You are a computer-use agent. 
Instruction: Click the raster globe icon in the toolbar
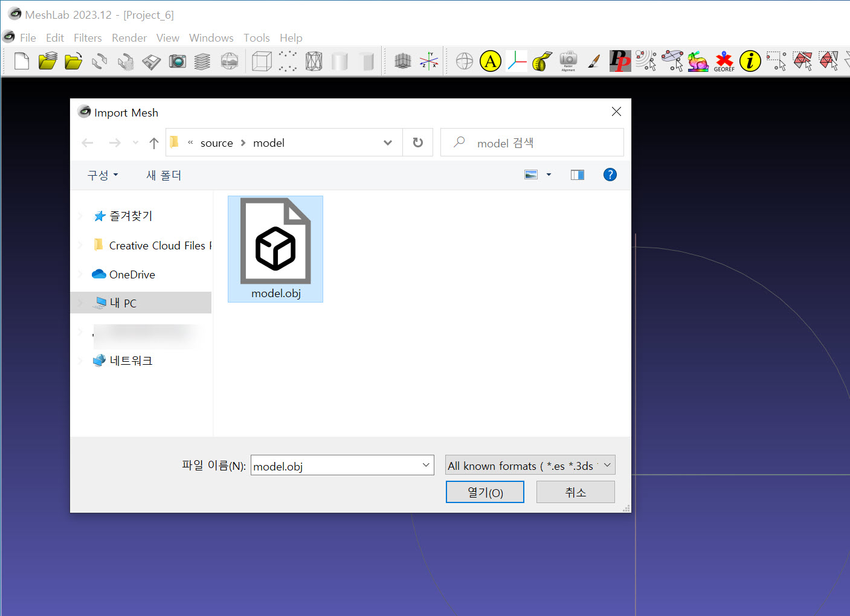229,61
